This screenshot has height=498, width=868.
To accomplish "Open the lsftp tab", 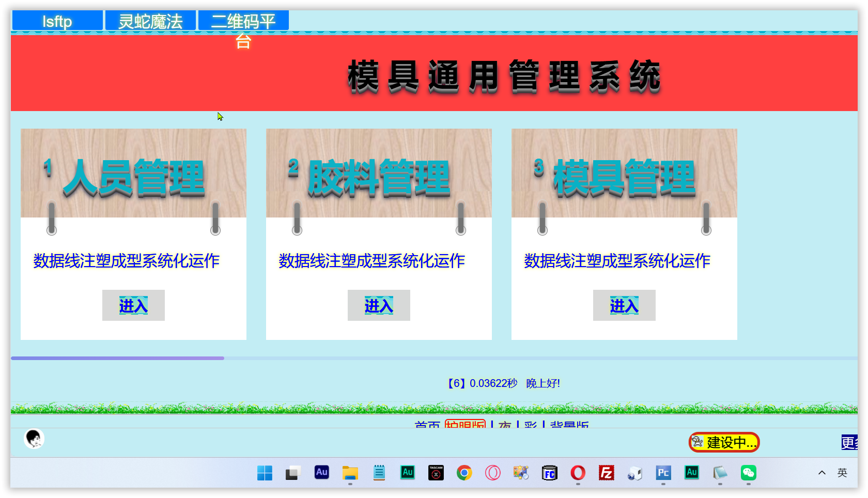I will pos(57,21).
